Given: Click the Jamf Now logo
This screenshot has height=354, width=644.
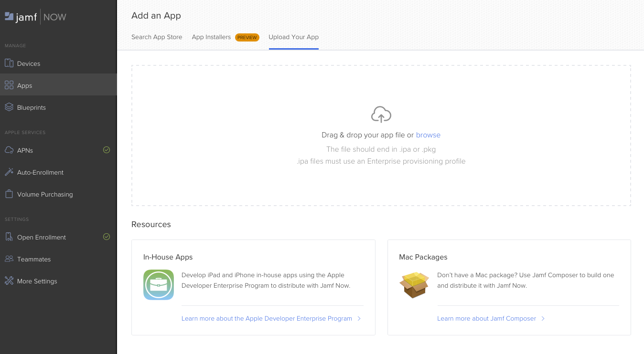Looking at the screenshot, I should 35,17.
